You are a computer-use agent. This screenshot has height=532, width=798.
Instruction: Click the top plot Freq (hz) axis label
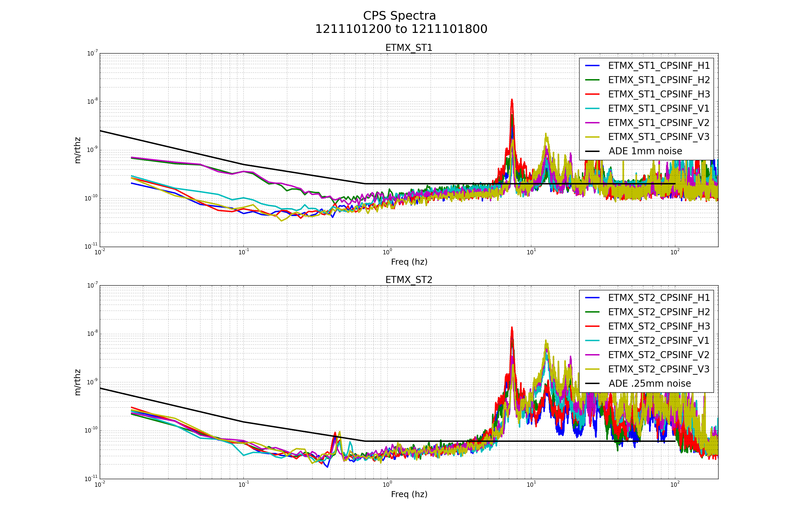coord(409,262)
